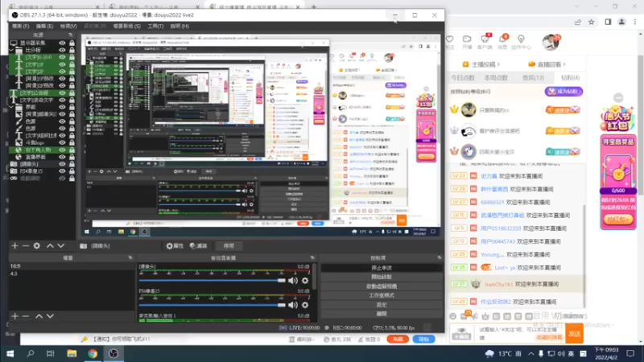Mute the PS4拳皇15 audio speaker icon
Viewport: 644px width, 362px height.
tap(293, 305)
